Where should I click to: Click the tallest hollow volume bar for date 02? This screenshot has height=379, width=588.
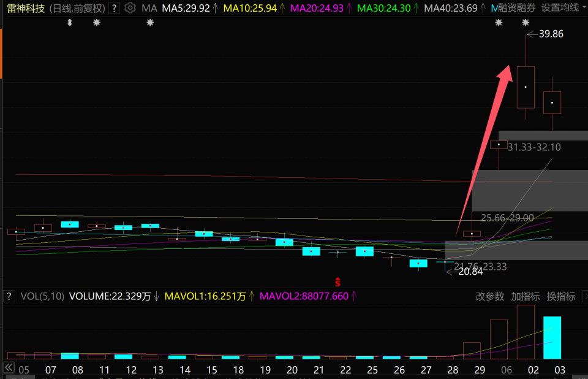[526, 332]
